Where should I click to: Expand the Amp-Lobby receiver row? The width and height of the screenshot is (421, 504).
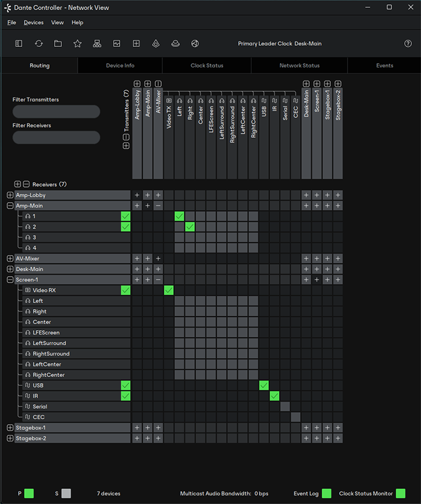pyautogui.click(x=10, y=195)
